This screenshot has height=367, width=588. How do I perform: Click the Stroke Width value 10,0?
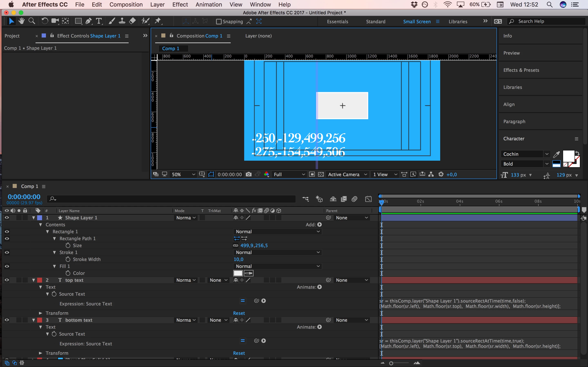[238, 259]
